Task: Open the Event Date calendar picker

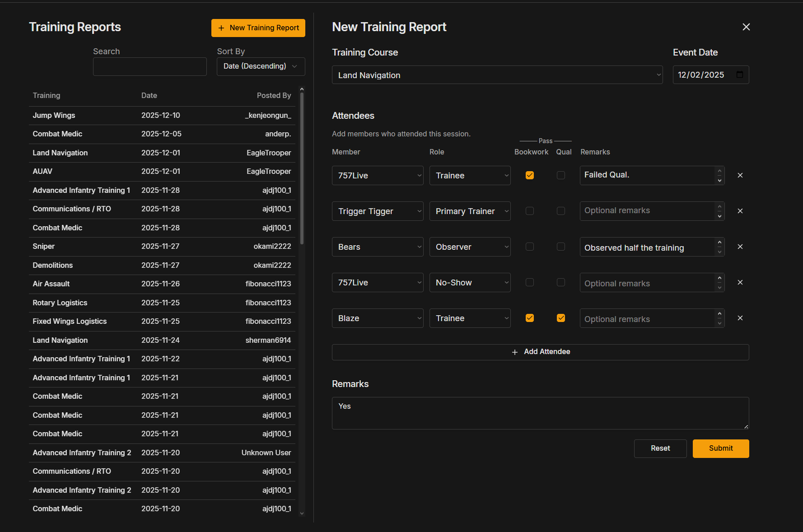Action: pos(739,75)
